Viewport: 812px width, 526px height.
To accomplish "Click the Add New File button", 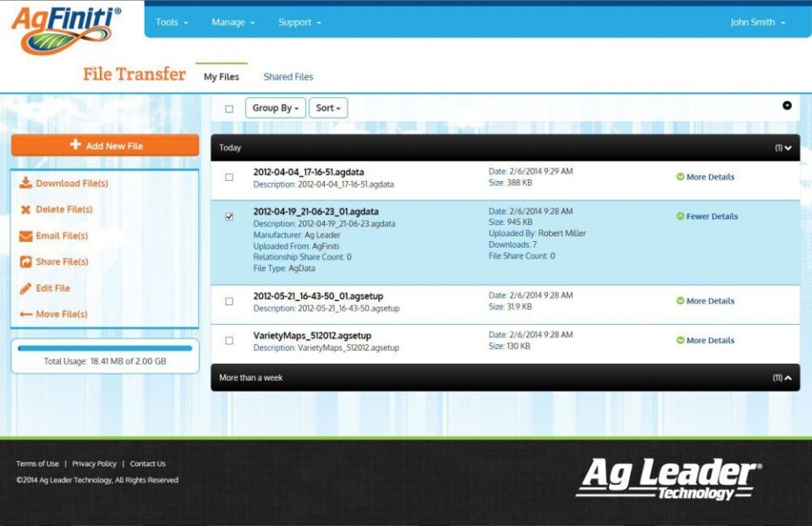I will pyautogui.click(x=104, y=145).
